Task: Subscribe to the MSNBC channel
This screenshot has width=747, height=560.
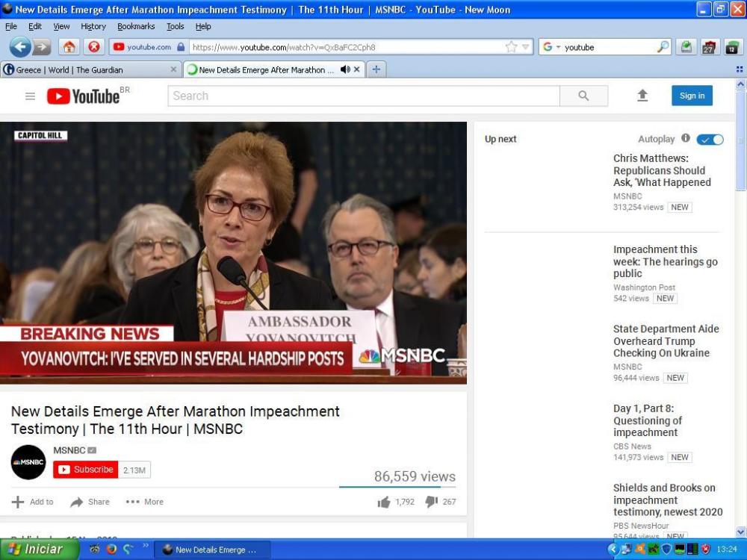Action: pos(86,470)
